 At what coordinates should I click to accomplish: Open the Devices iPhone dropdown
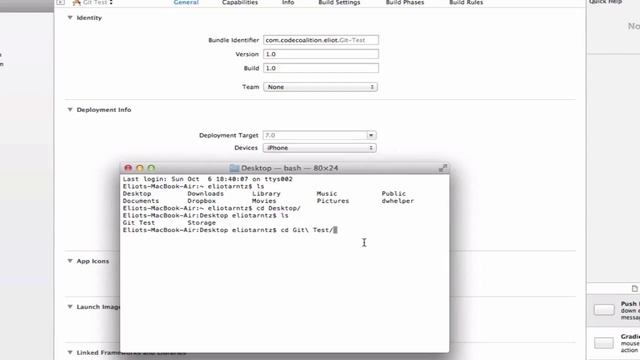(x=320, y=148)
